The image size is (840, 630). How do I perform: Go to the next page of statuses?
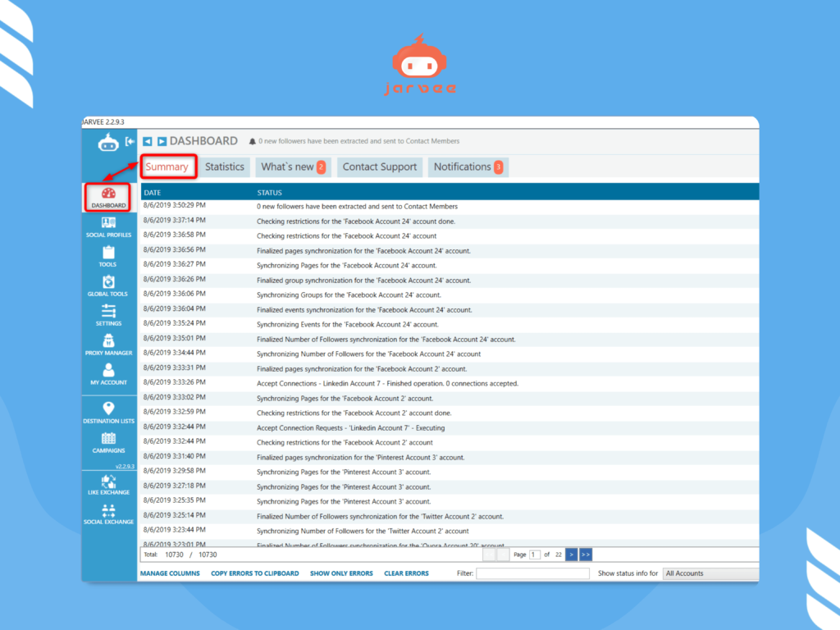pyautogui.click(x=572, y=555)
